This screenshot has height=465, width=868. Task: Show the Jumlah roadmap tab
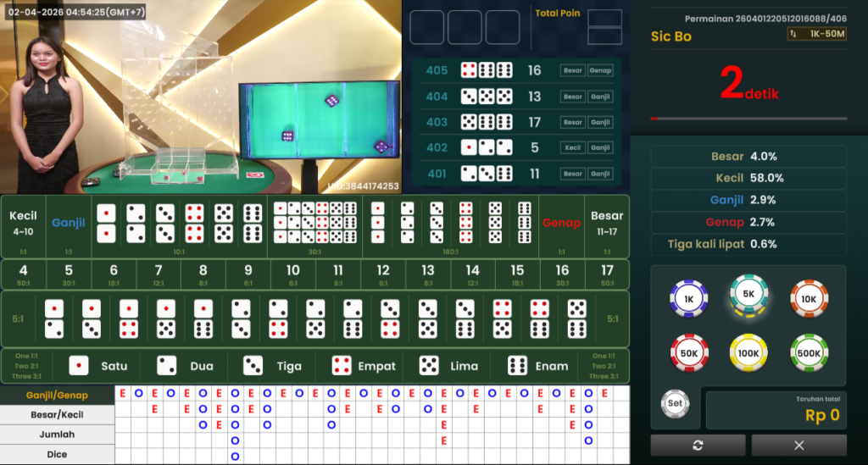(x=57, y=435)
